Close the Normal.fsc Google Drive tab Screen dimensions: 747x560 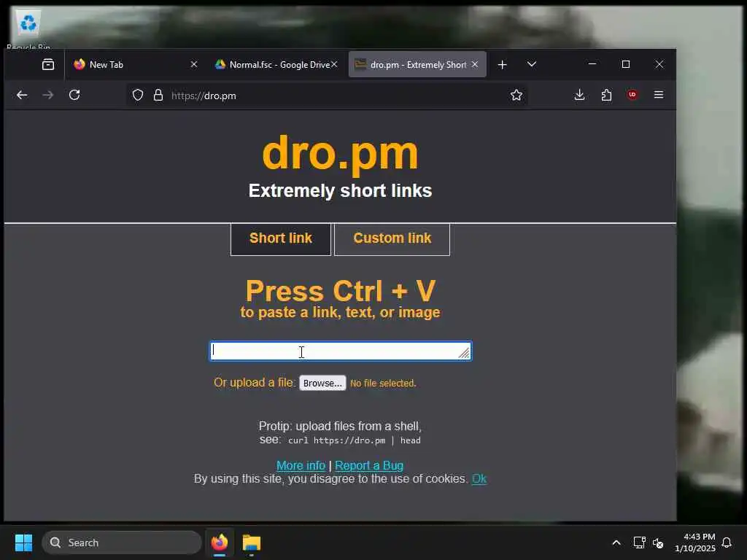pyautogui.click(x=334, y=64)
